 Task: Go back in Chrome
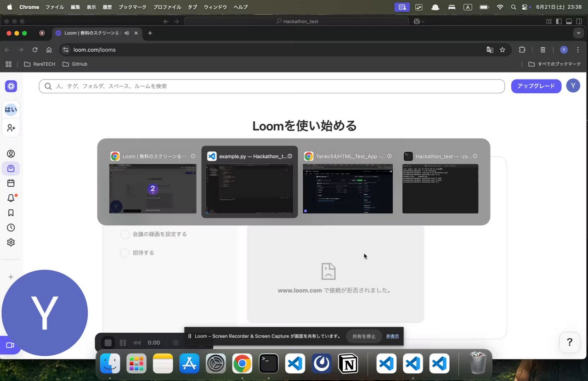7,50
